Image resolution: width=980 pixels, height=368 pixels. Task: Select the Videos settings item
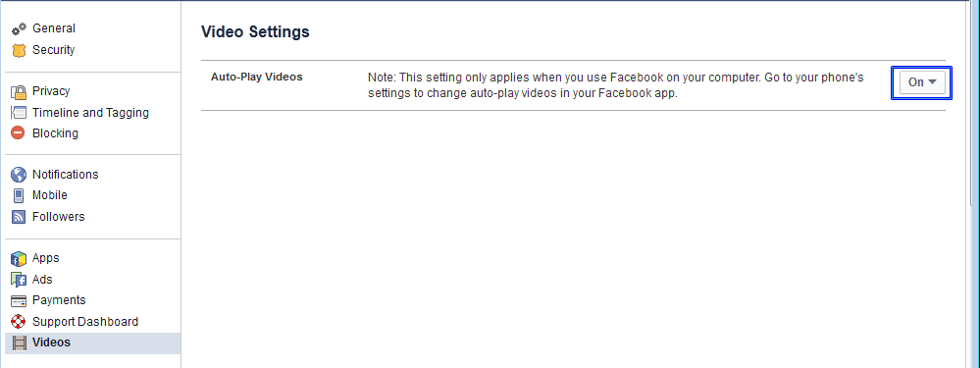tap(92, 342)
